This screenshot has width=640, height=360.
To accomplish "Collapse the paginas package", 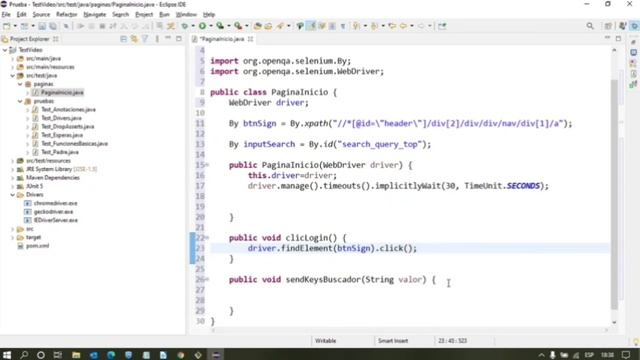I will click(20, 84).
